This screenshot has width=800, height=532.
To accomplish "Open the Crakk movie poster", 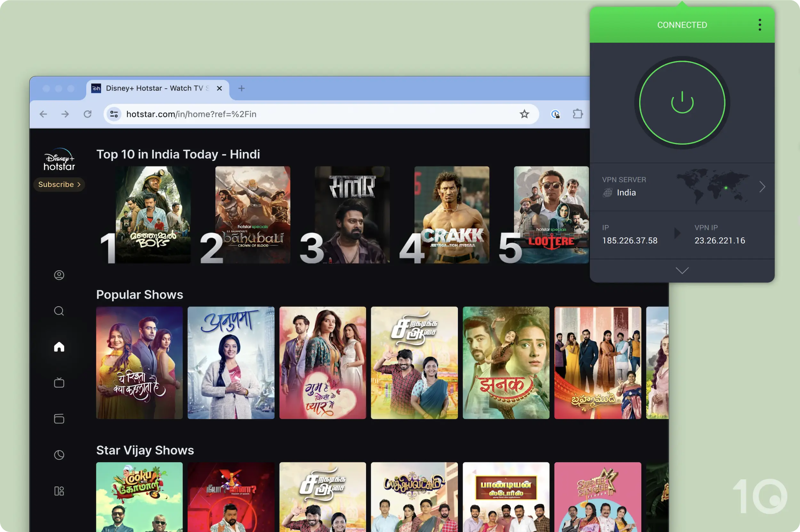I will click(452, 215).
